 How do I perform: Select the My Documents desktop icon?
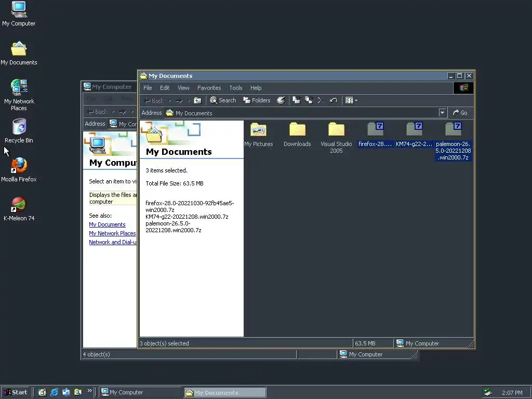click(x=19, y=54)
